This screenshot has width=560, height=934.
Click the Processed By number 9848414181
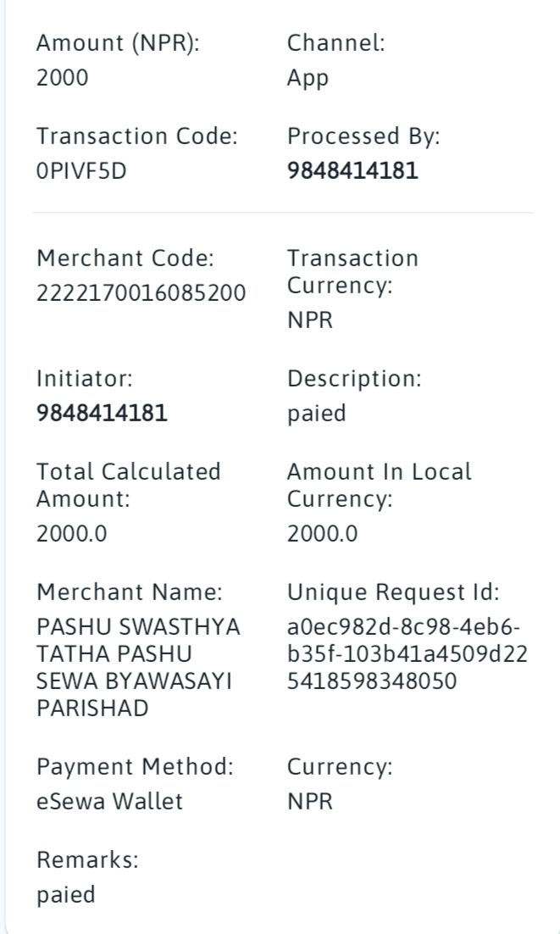352,171
